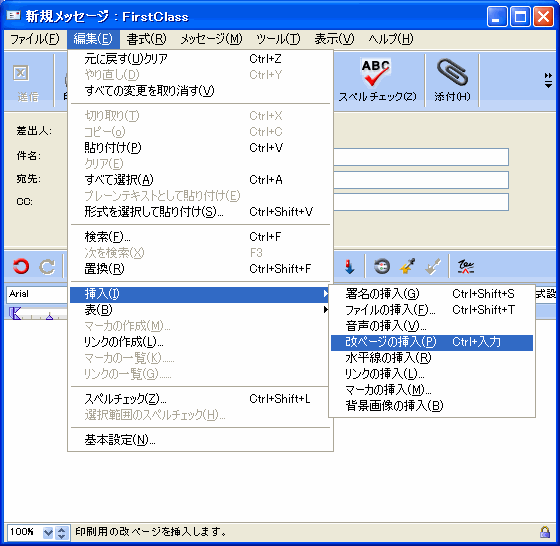Expand the toolbar overflow chevron
The height and width of the screenshot is (546, 560).
[548, 80]
